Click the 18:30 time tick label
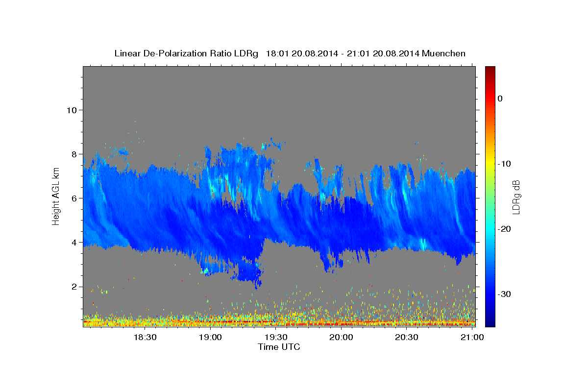The width and height of the screenshot is (588, 392). click(x=145, y=337)
